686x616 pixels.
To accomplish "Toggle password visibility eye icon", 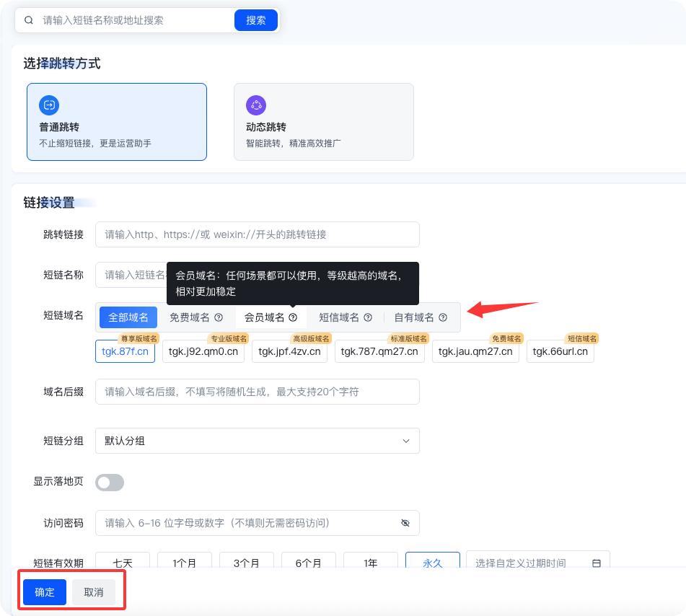I will tap(405, 523).
